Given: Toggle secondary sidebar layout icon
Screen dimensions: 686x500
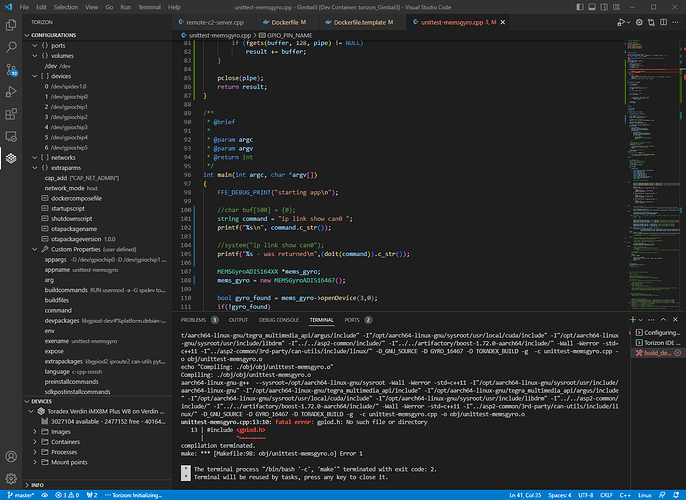Looking at the screenshot, I should (x=604, y=7).
